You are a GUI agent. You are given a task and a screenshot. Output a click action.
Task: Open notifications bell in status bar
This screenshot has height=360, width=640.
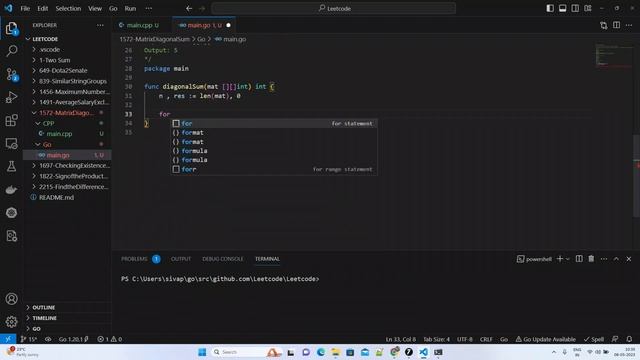click(x=629, y=339)
